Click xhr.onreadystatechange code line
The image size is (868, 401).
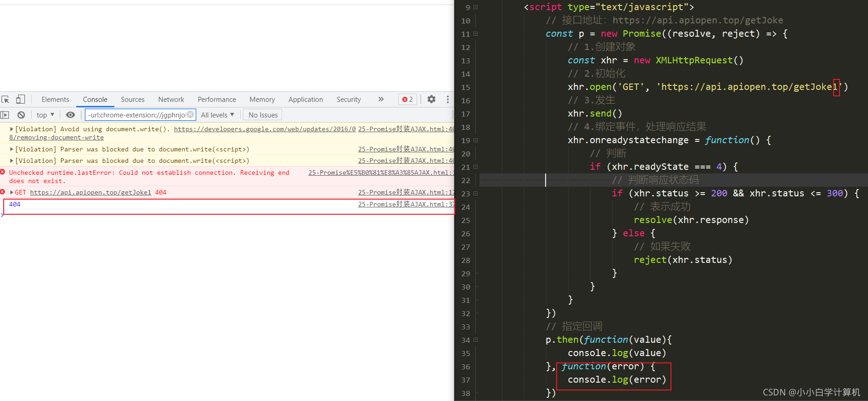pos(669,140)
